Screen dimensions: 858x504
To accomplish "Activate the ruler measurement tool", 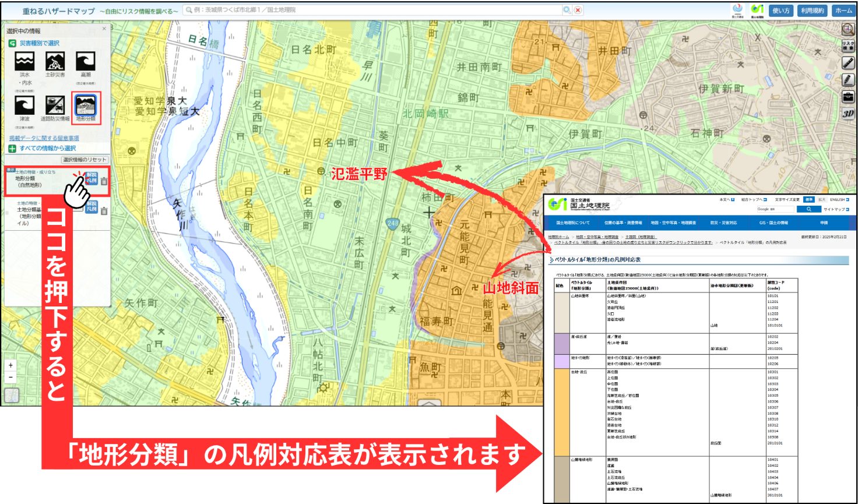I will pyautogui.click(x=848, y=63).
